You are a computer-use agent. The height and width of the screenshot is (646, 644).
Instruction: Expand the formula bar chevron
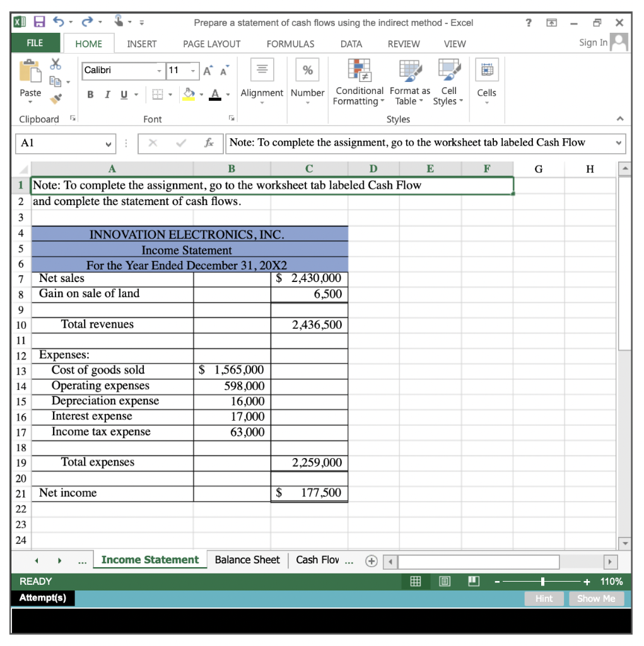click(618, 143)
